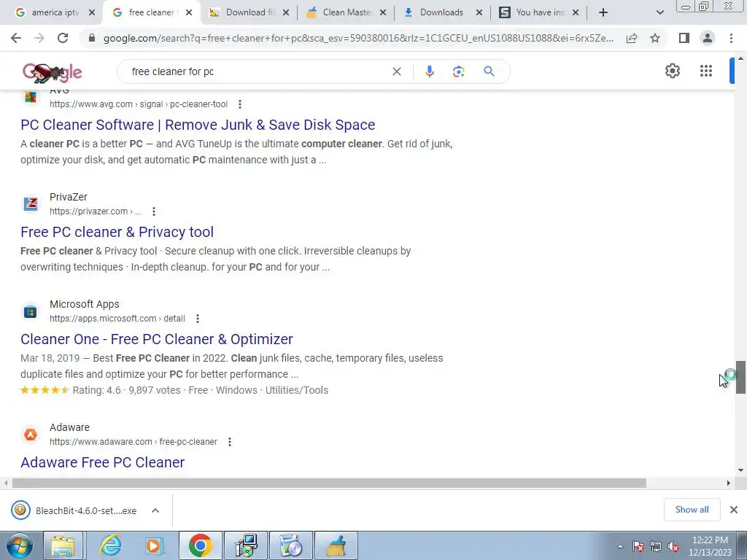The image size is (747, 560).
Task: Open Clean Master broom taskbar icon
Action: [336, 545]
